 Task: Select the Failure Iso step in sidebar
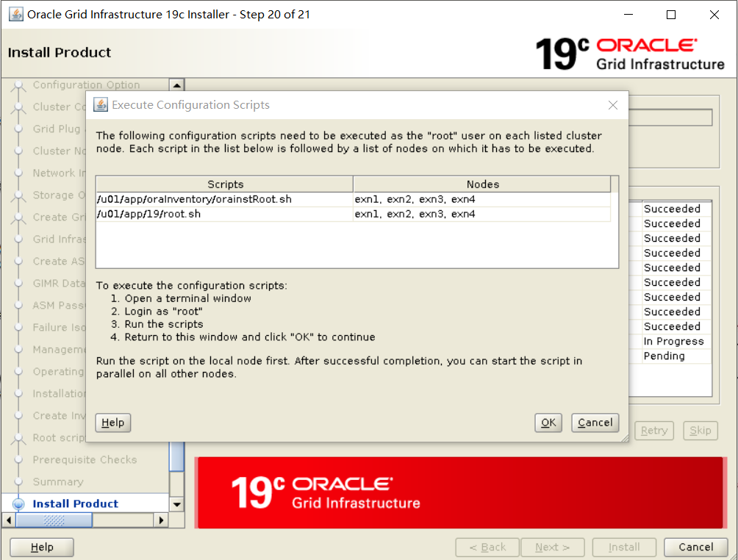59,328
